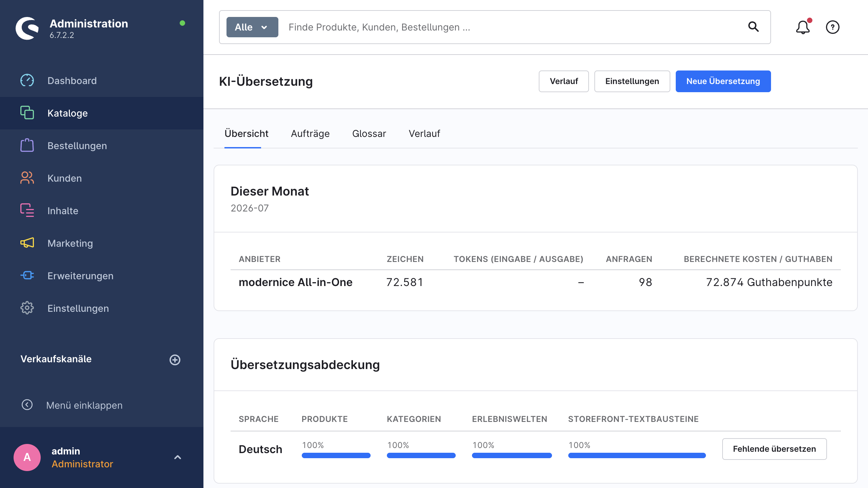Click the Kategorien 100% progress bar
Image resolution: width=868 pixels, height=488 pixels.
pyautogui.click(x=421, y=455)
